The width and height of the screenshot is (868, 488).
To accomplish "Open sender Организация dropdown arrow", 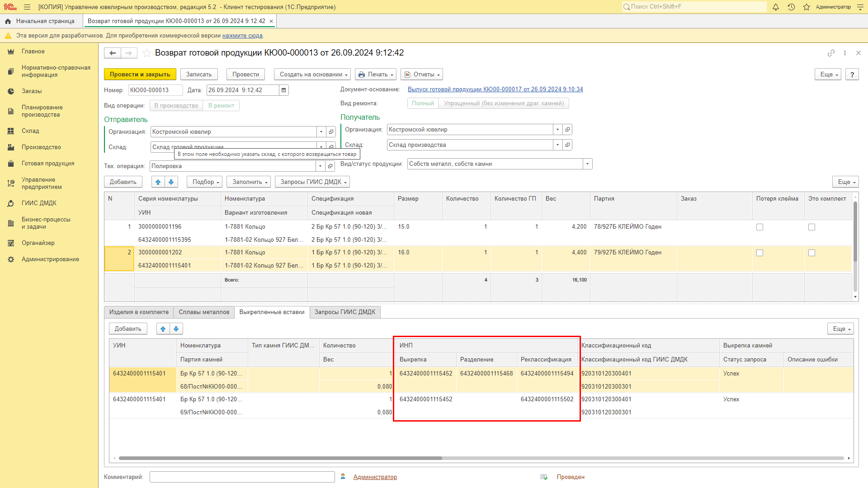I will (x=321, y=132).
